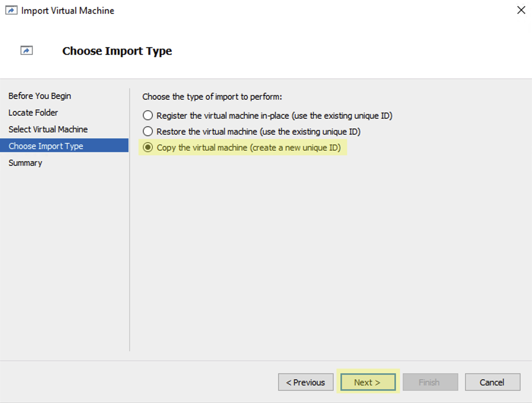Click the Import Virtual Machine title bar icon
Screen dimensions: 532x403
coord(11,10)
